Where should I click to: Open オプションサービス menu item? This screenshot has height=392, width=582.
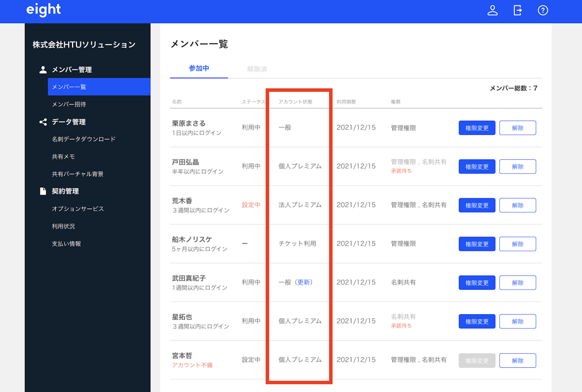pyautogui.click(x=78, y=209)
